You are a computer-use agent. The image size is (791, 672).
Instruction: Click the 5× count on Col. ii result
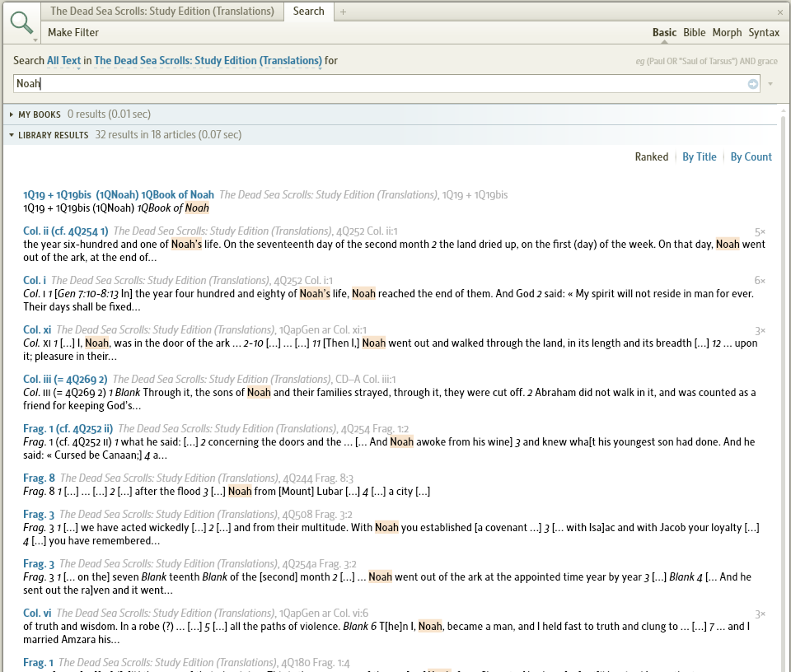760,232
